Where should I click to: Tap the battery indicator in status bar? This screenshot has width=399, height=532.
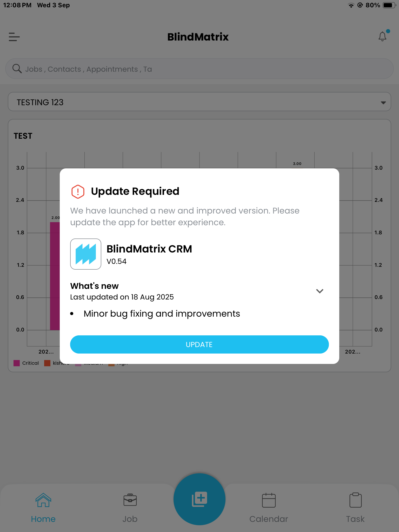coord(389,5)
